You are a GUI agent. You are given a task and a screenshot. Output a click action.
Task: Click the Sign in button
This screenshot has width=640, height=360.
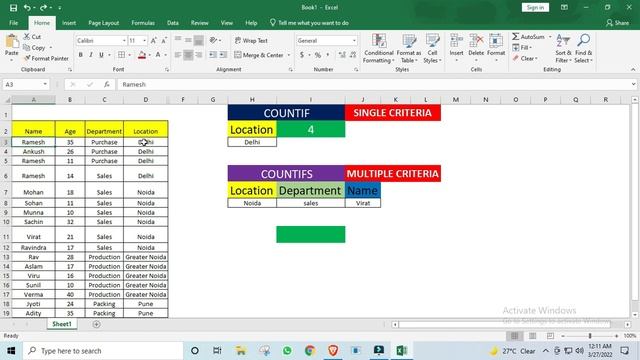[x=535, y=7]
